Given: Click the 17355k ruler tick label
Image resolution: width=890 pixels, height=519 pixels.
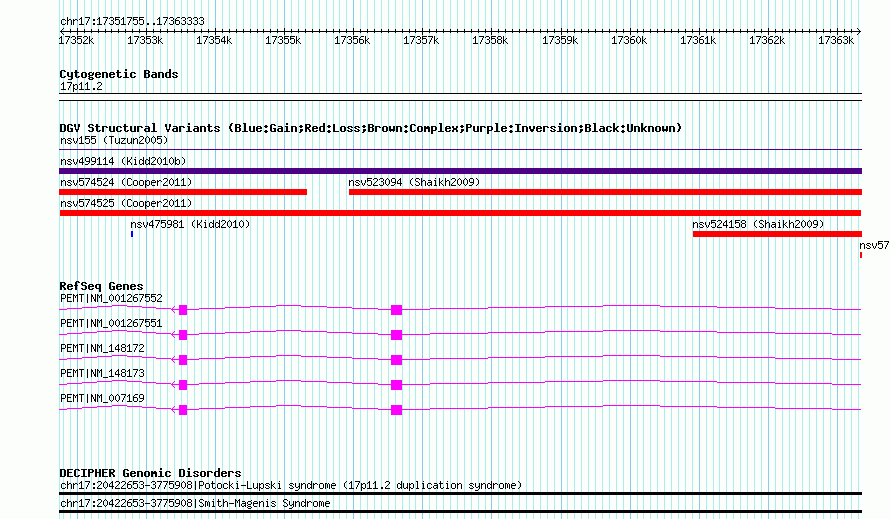Looking at the screenshot, I should [x=283, y=40].
